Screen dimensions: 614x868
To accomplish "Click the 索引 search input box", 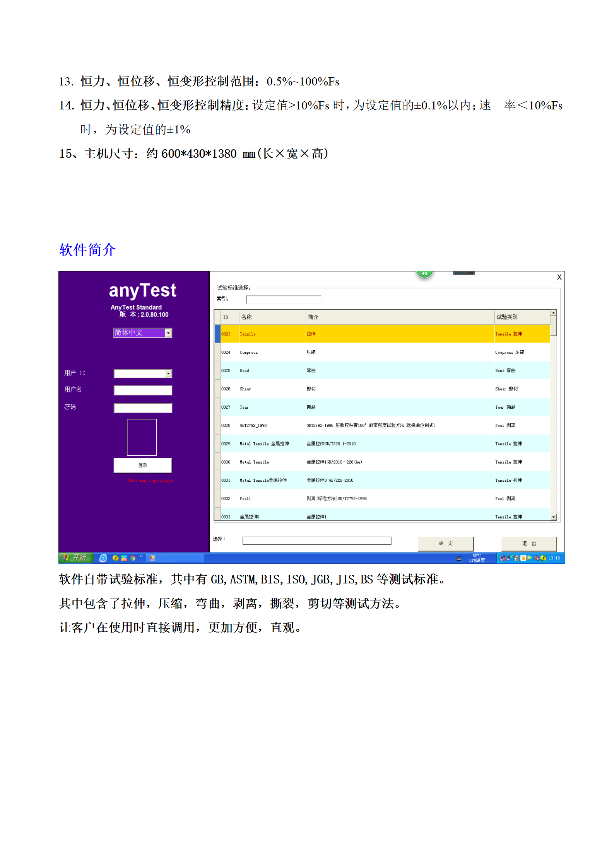I will 283,300.
